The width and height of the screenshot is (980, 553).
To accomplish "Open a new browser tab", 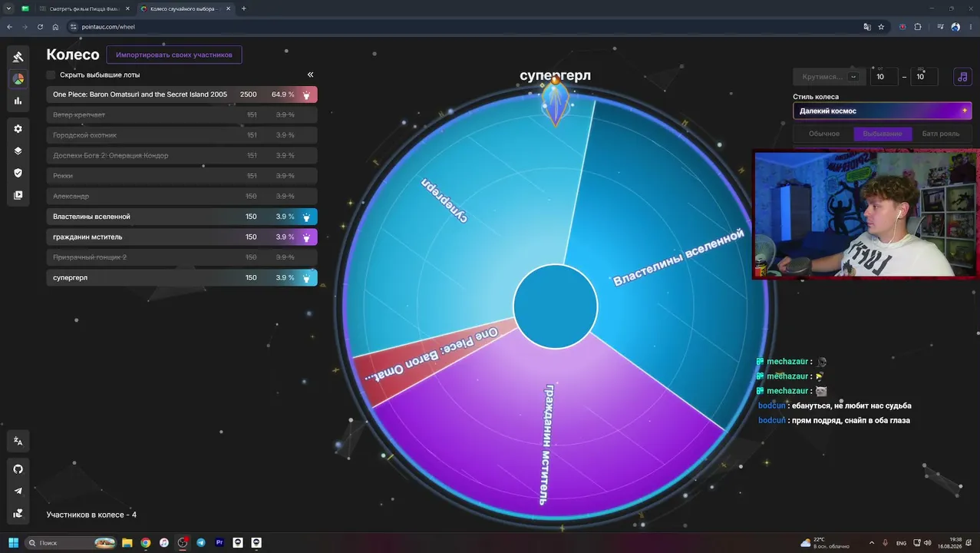I will (244, 8).
